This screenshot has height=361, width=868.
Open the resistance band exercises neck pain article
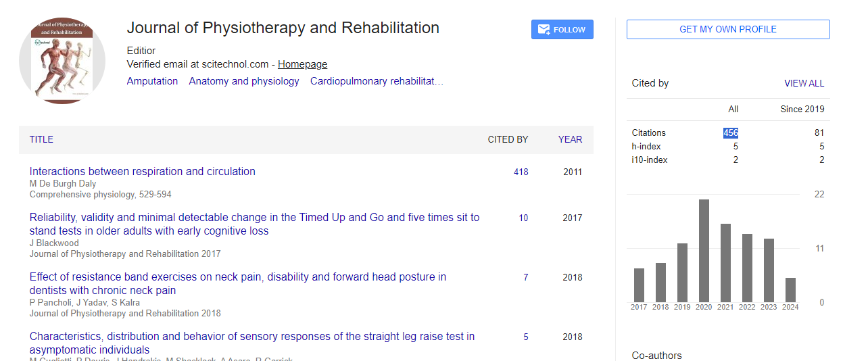coord(238,284)
